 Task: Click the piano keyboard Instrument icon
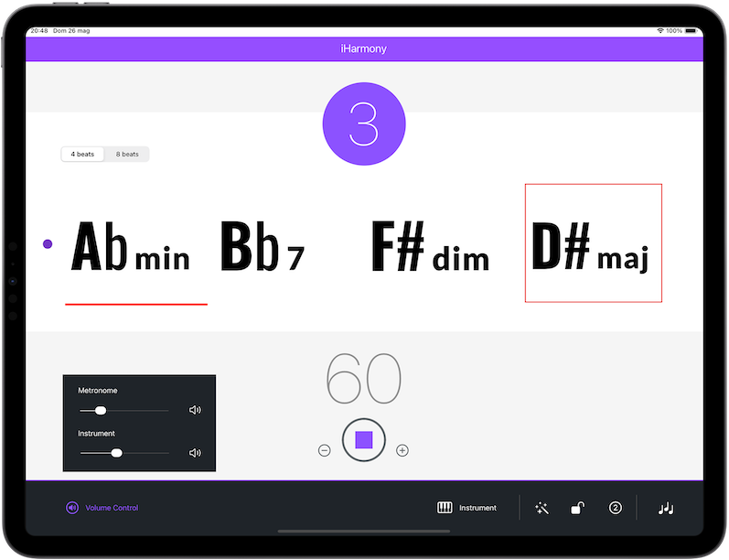click(445, 508)
